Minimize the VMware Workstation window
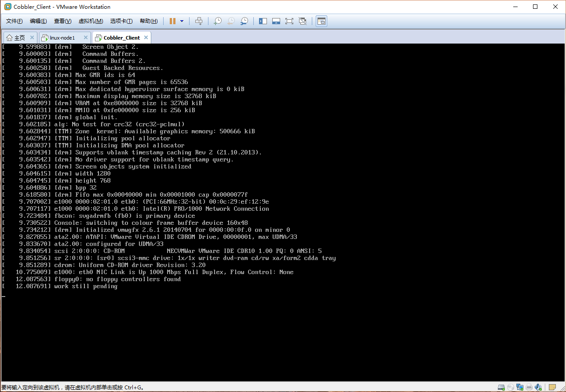Screen dimensions: 566x392 point(515,7)
